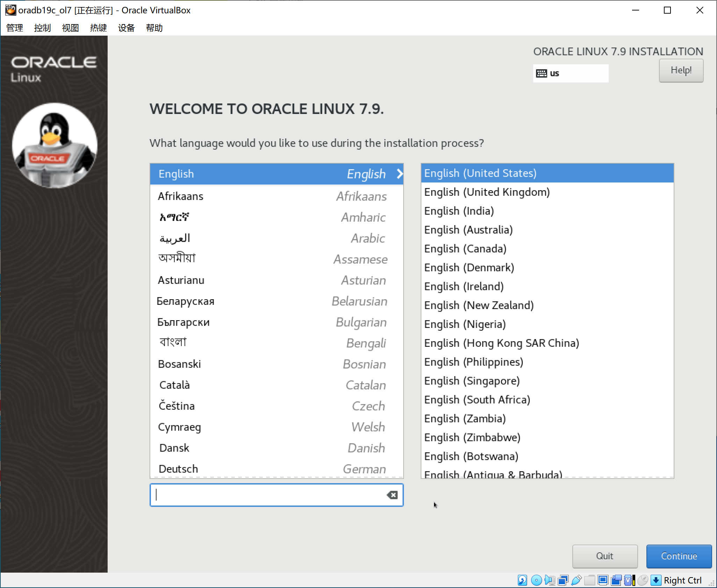Click the network adapters status icon
This screenshot has width=717, height=588.
(x=563, y=580)
